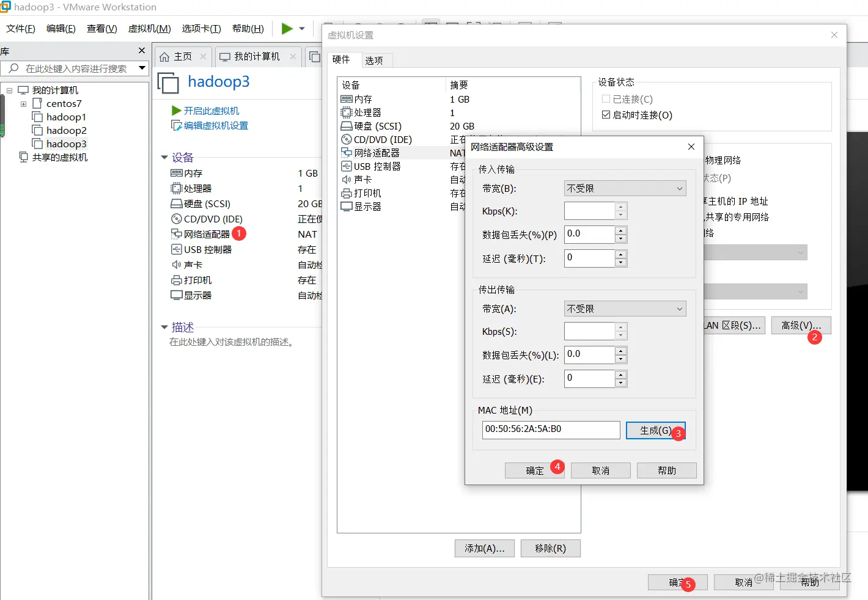
Task: Click 开启此虚拟机 link
Action: 211,111
